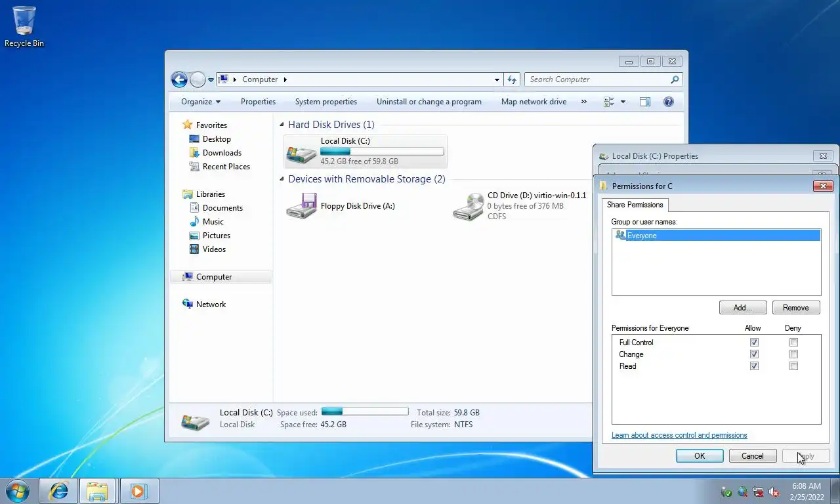Open the Organize dropdown menu
Viewport: 840px width, 504px height.
tap(201, 102)
